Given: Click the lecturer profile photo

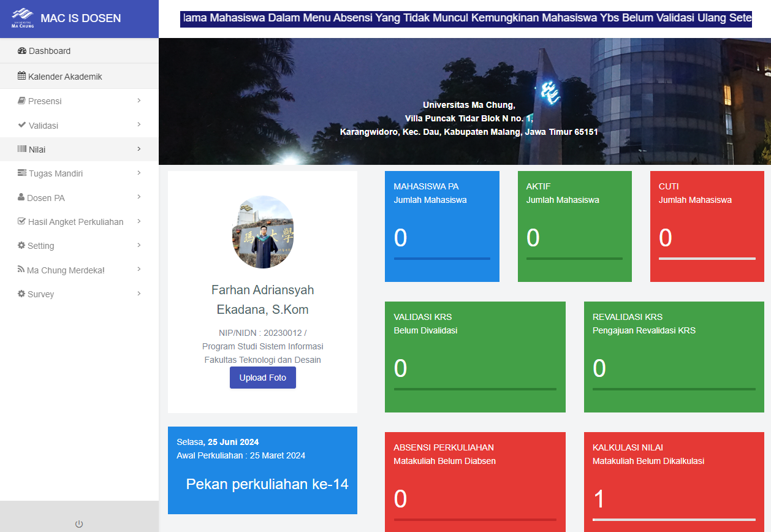Looking at the screenshot, I should click(x=263, y=232).
